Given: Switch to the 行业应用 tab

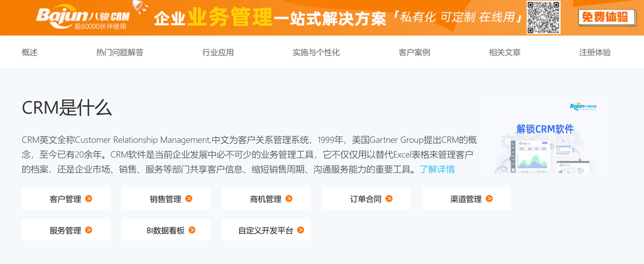Looking at the screenshot, I should click(218, 52).
